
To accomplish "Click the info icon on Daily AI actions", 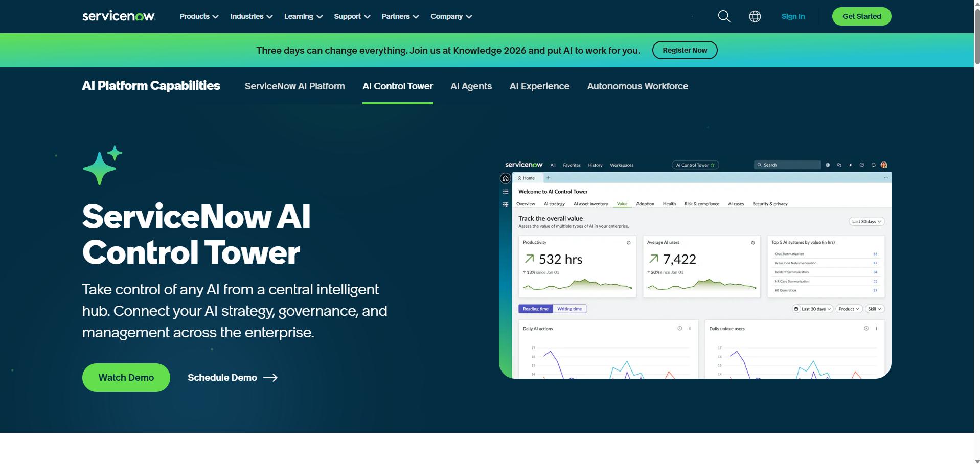I will tap(679, 329).
